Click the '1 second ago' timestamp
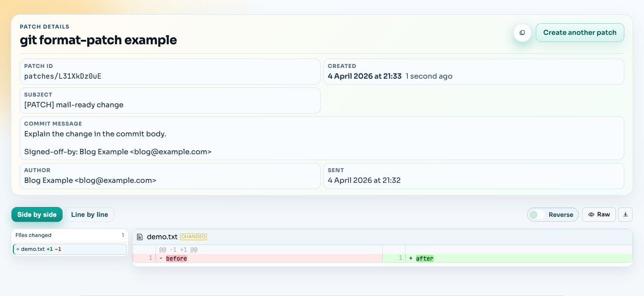 point(429,76)
